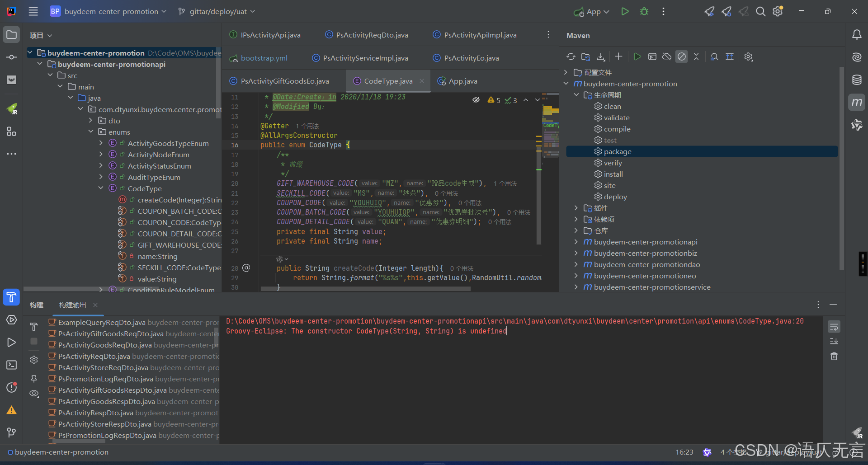868x465 pixels.
Task: Reload all Maven projects
Action: (571, 56)
